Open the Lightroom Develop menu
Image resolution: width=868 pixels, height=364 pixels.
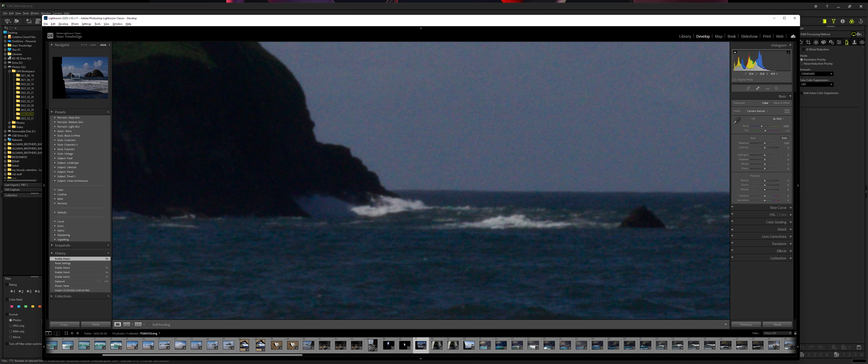pyautogui.click(x=63, y=24)
